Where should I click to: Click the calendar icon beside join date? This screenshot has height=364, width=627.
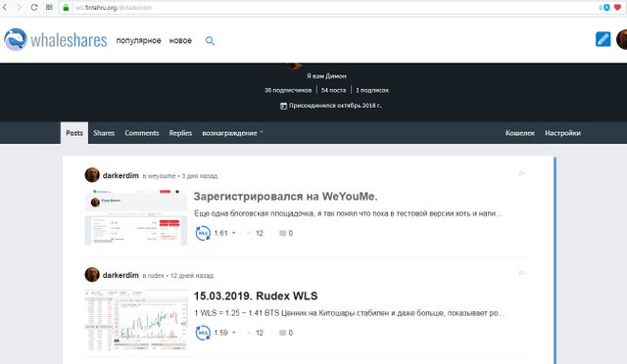pos(283,106)
